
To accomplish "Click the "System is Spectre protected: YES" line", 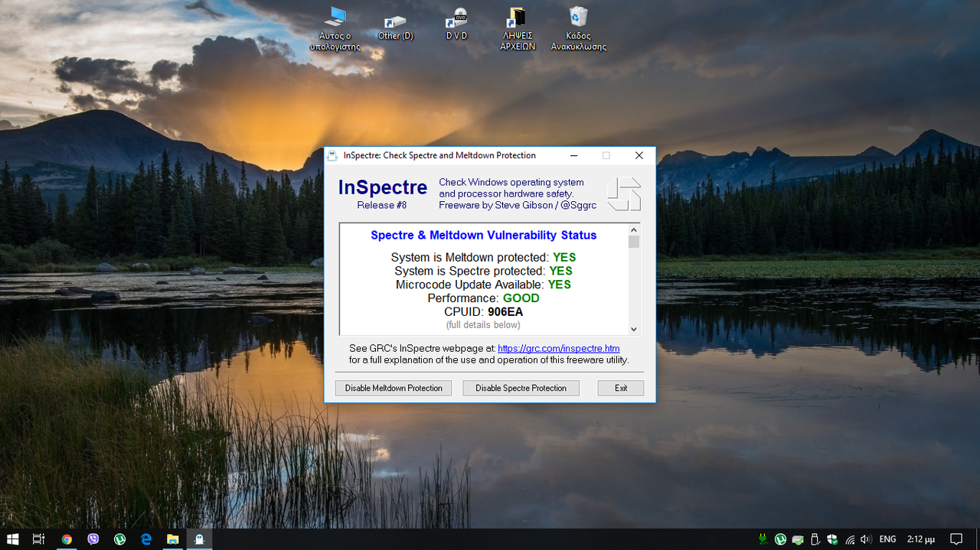I will point(484,271).
